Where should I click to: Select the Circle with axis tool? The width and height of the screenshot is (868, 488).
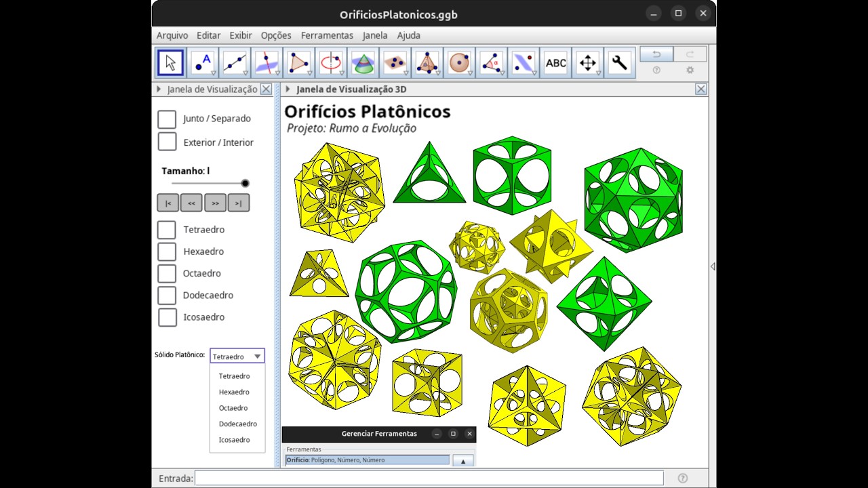coord(331,63)
